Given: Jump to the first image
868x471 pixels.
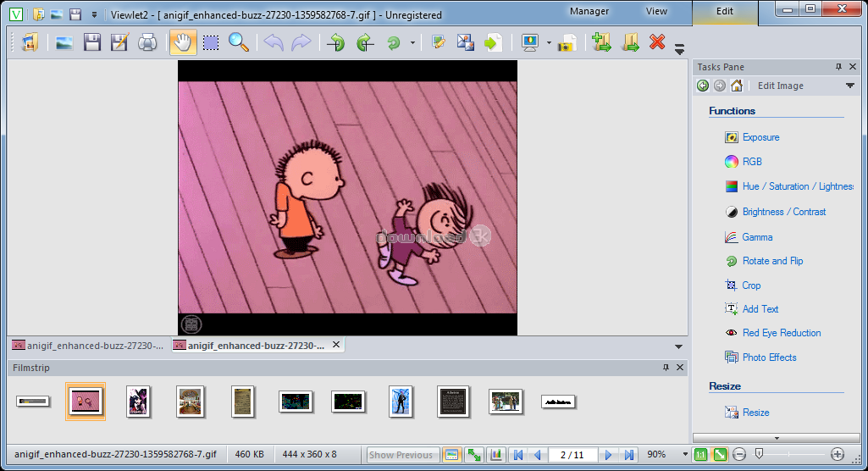Looking at the screenshot, I should coord(518,455).
